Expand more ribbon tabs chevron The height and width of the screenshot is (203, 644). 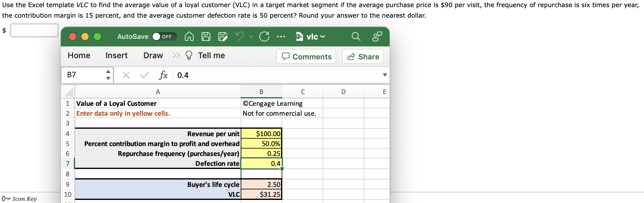[176, 55]
